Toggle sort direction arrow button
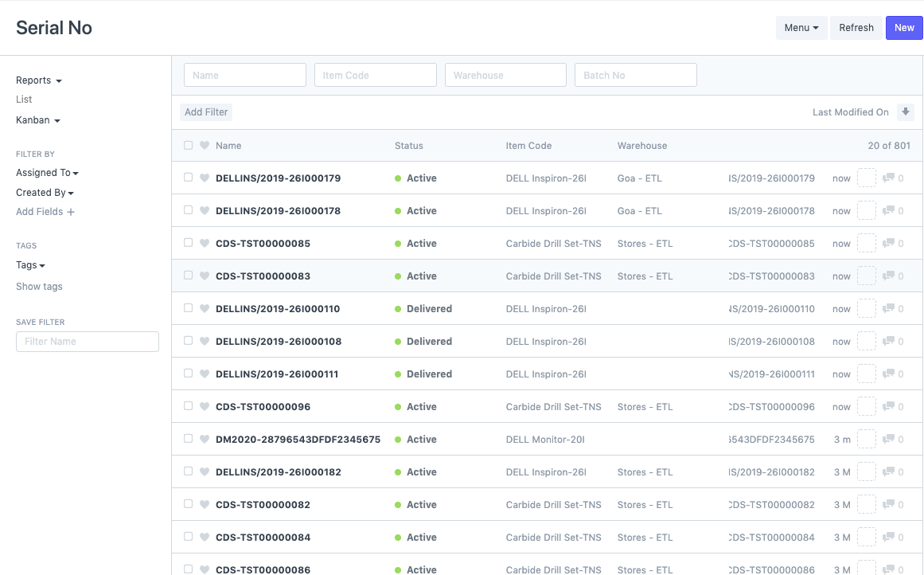The image size is (924, 575). coord(905,112)
